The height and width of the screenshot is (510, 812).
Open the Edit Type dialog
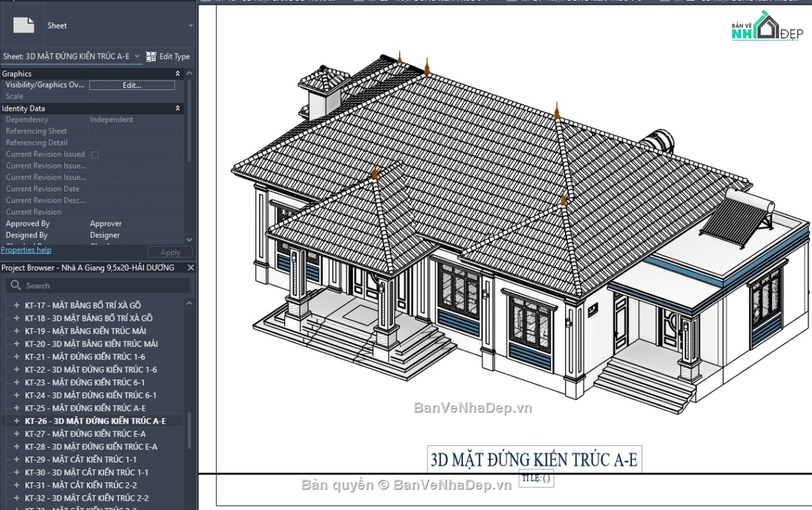(168, 57)
